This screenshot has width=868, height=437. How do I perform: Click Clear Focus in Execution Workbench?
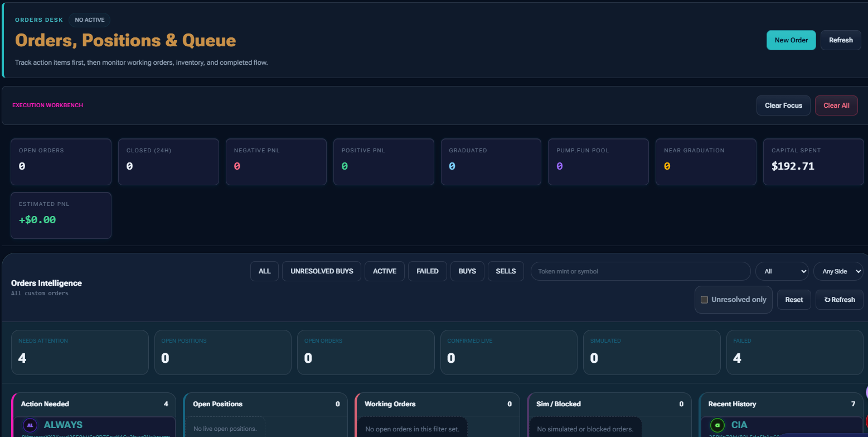coord(783,105)
